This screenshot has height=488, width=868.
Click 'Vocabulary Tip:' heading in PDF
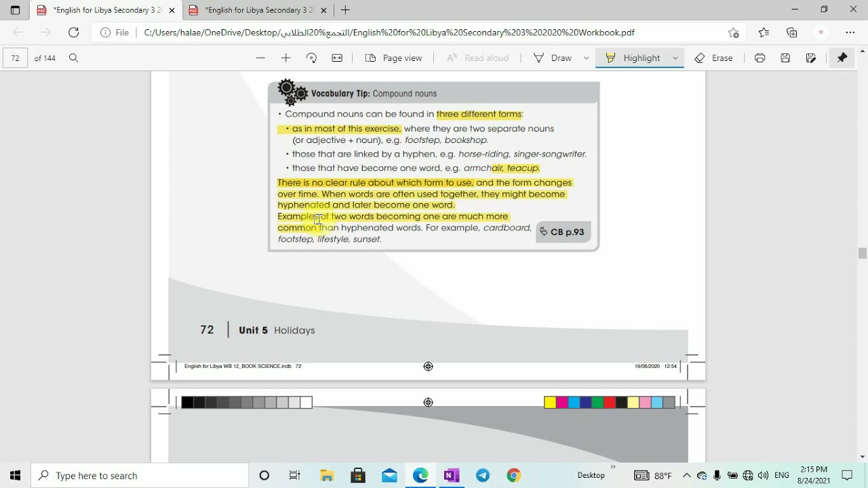point(340,94)
